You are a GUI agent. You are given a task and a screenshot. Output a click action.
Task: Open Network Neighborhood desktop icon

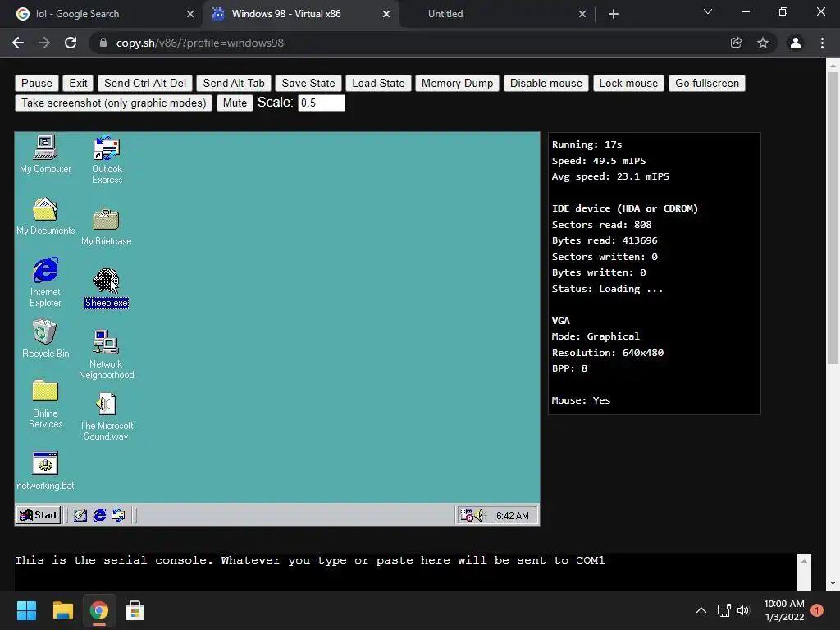click(106, 354)
